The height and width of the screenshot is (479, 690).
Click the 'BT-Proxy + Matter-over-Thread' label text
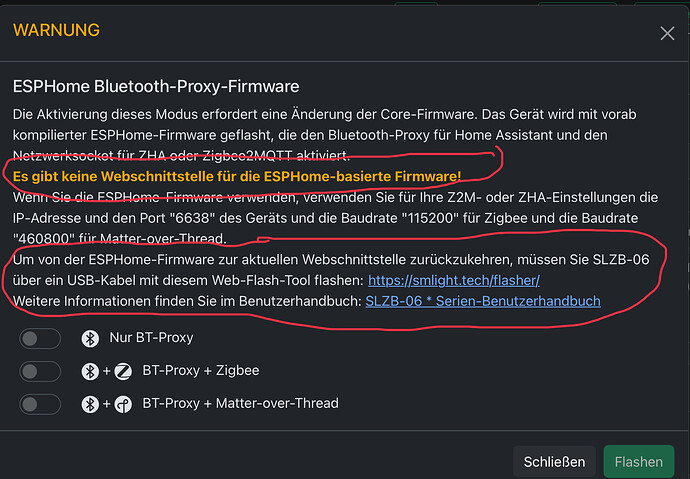click(x=240, y=404)
